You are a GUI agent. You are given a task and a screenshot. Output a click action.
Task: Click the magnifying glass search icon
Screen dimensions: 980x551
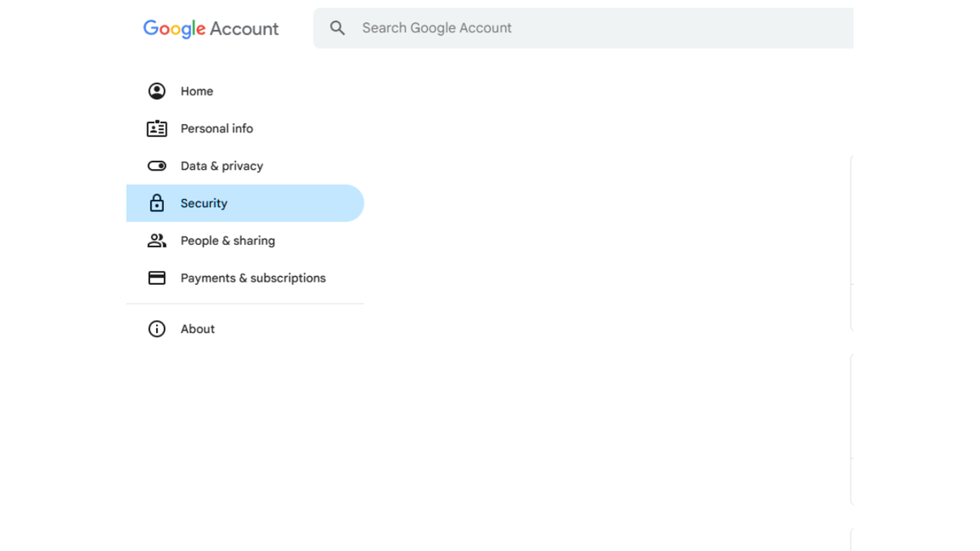coord(337,28)
